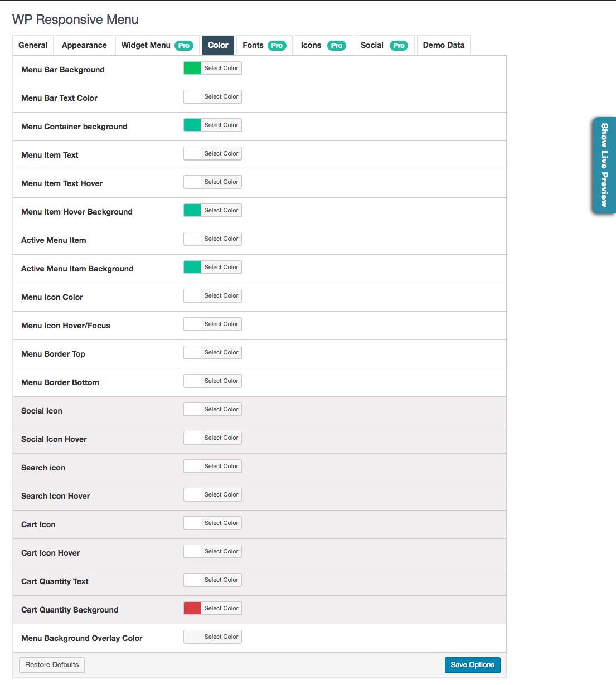616x685 pixels.
Task: Open the Cart Icon Hover color picker
Action: click(221, 551)
